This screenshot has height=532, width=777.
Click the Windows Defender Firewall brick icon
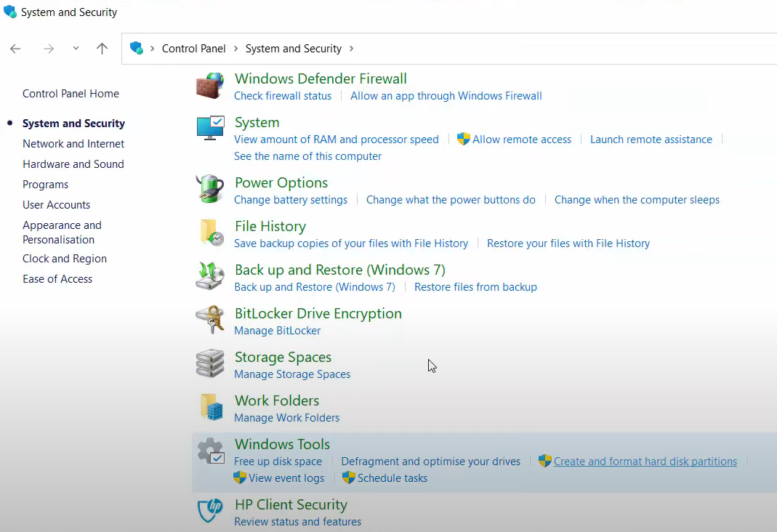click(x=210, y=86)
